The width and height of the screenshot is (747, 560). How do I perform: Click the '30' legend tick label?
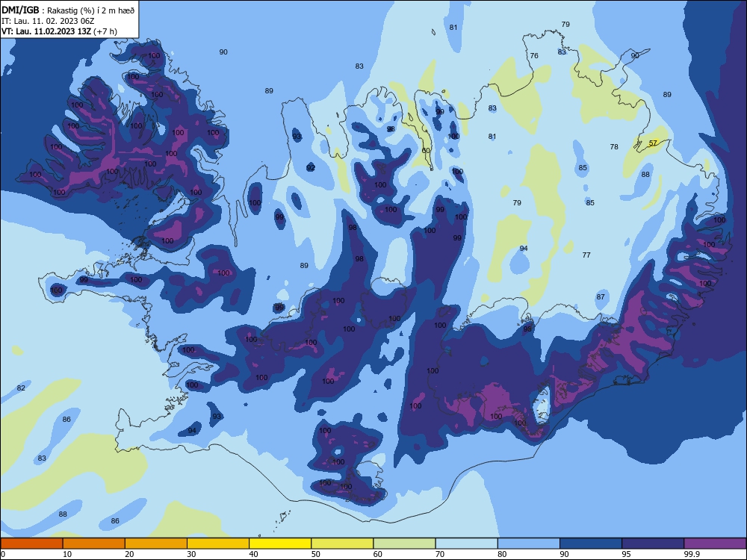point(191,554)
